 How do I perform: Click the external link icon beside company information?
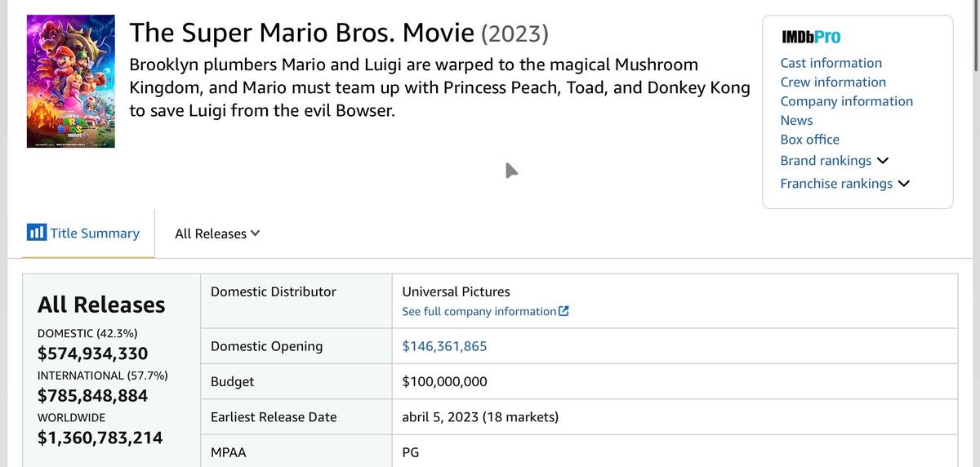(563, 311)
